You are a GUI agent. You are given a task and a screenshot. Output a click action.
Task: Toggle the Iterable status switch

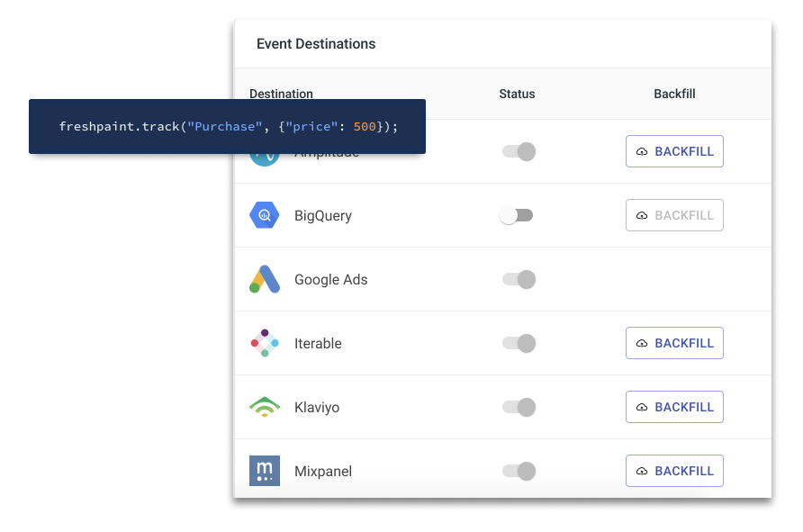click(x=519, y=343)
